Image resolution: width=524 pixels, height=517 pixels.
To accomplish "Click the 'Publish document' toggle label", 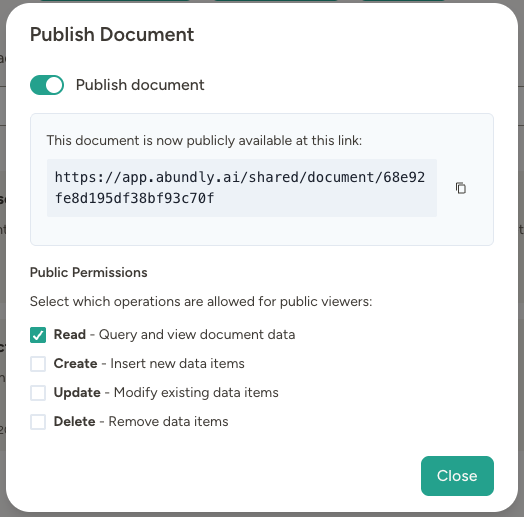I will [x=140, y=85].
